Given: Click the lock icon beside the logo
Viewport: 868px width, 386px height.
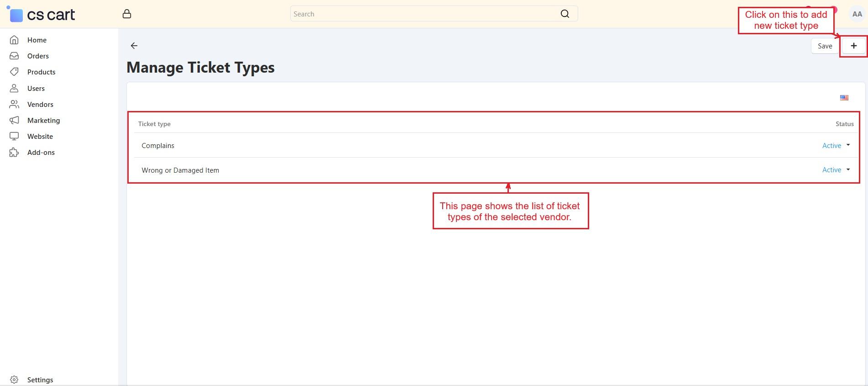Looking at the screenshot, I should click(127, 14).
